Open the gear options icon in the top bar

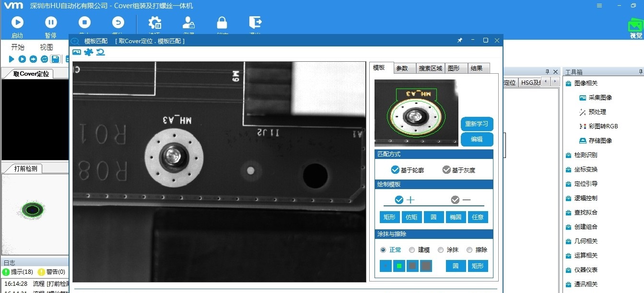[x=154, y=23]
